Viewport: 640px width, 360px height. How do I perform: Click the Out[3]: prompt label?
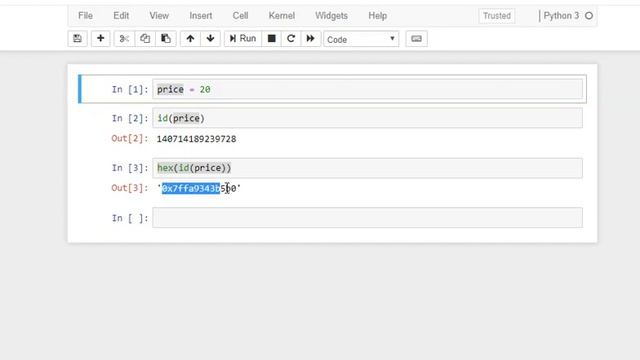click(x=130, y=188)
